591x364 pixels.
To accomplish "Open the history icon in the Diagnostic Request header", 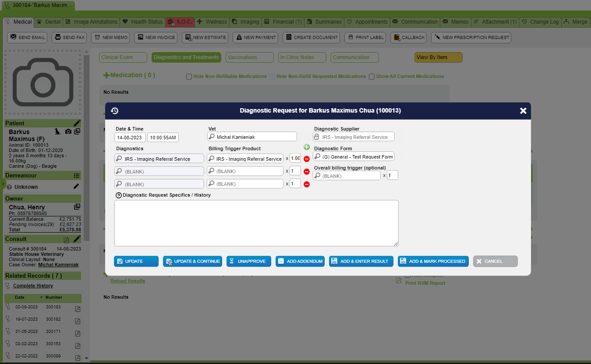I will pos(115,111).
